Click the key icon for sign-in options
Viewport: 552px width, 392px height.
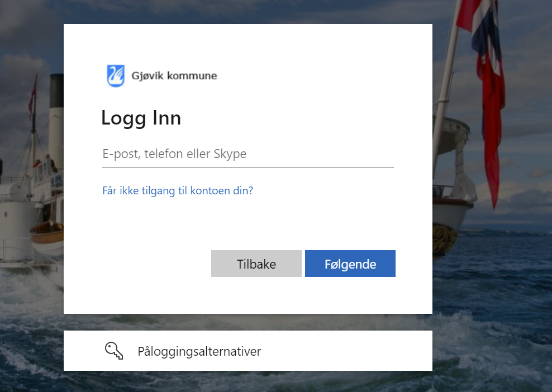(114, 351)
